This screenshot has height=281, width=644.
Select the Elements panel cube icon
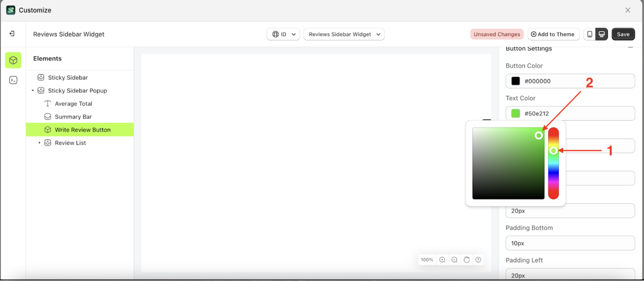[x=13, y=60]
